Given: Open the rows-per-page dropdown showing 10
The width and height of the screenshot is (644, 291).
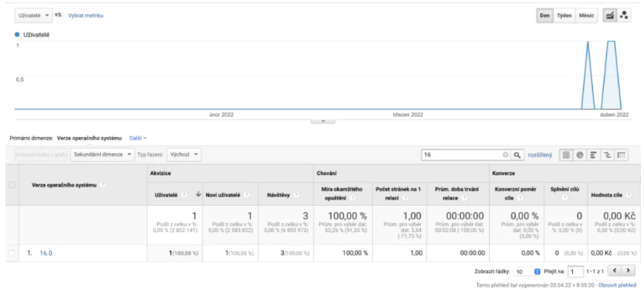Looking at the screenshot, I should 528,272.
